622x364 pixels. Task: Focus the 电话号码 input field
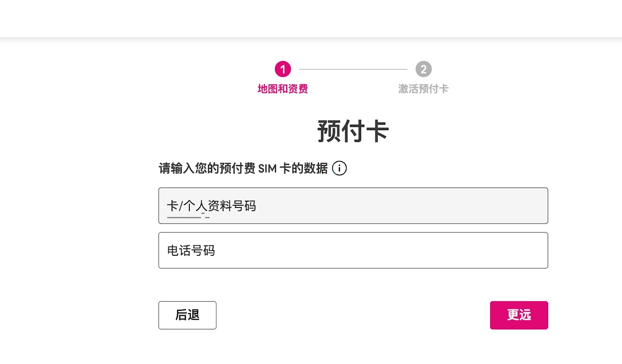[x=353, y=250]
